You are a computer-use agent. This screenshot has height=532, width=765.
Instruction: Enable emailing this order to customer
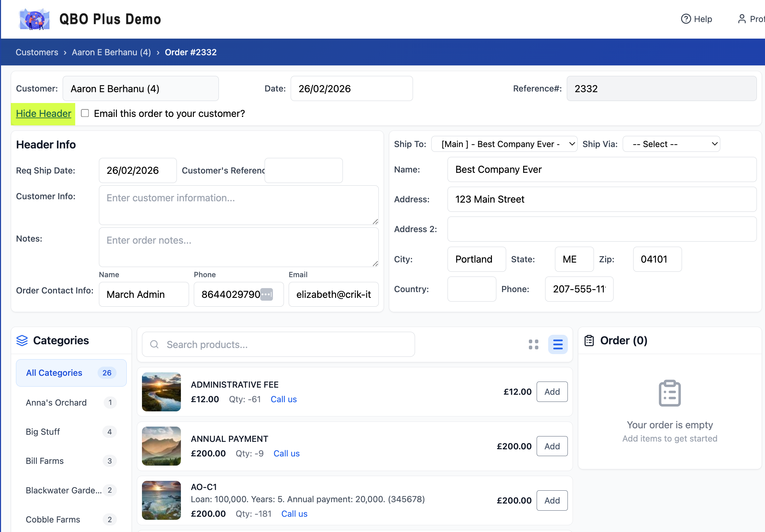pos(85,113)
